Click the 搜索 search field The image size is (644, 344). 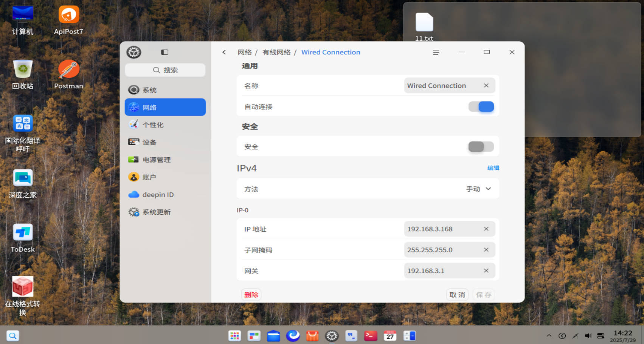click(x=165, y=70)
